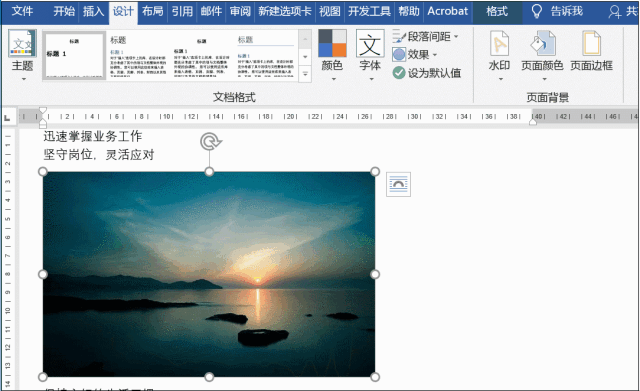Click the 告诉我 lightbulb search box
The image size is (640, 391).
(558, 11)
